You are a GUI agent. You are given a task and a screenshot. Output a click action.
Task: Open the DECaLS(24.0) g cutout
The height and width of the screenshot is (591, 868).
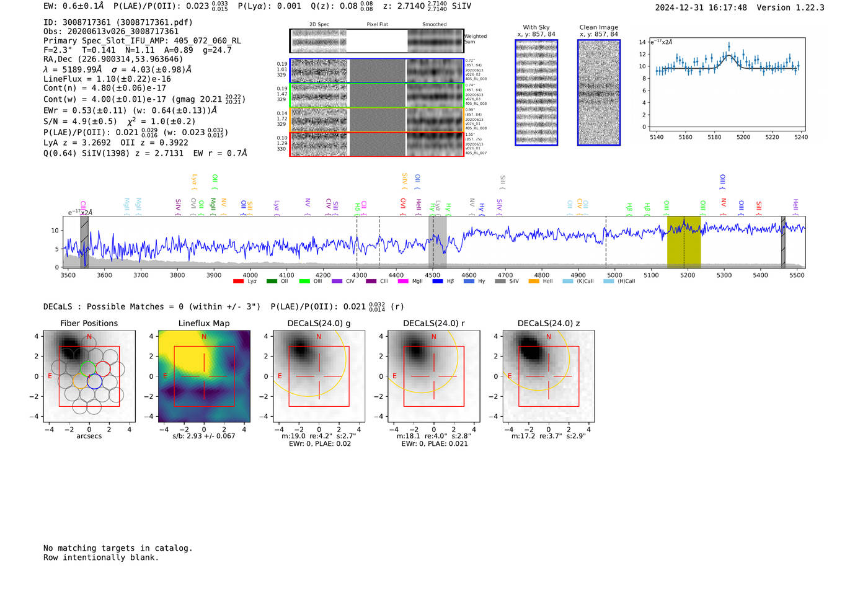point(319,376)
